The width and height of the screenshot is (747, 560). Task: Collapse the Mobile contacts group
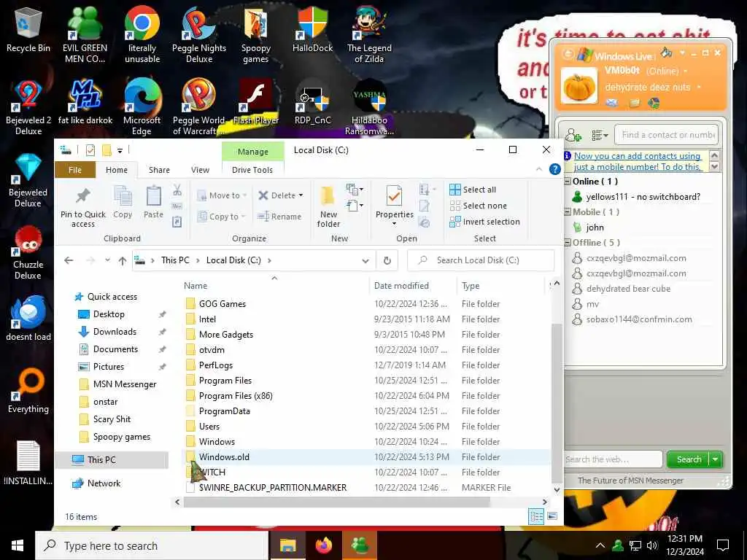[x=568, y=212]
